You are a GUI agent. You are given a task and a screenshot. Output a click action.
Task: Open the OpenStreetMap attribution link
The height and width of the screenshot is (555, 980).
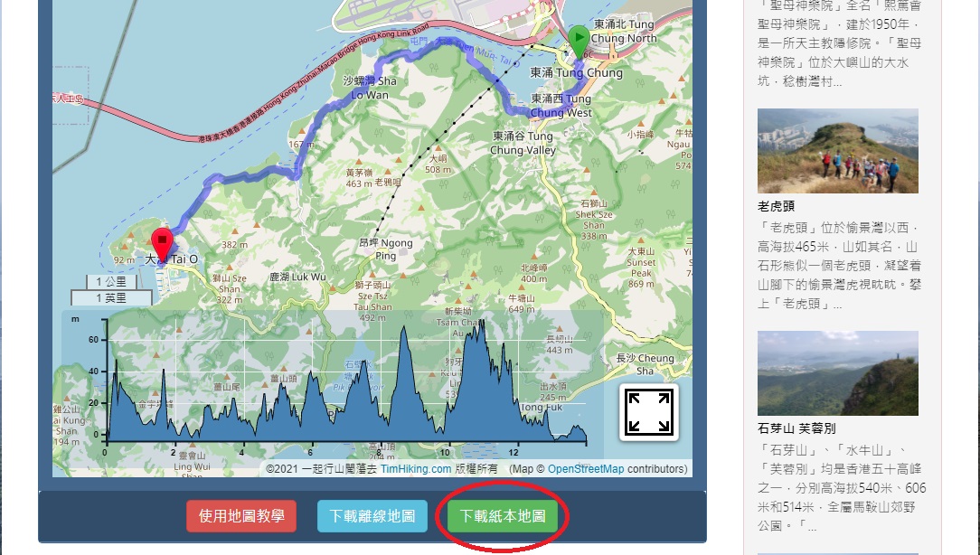[586, 469]
